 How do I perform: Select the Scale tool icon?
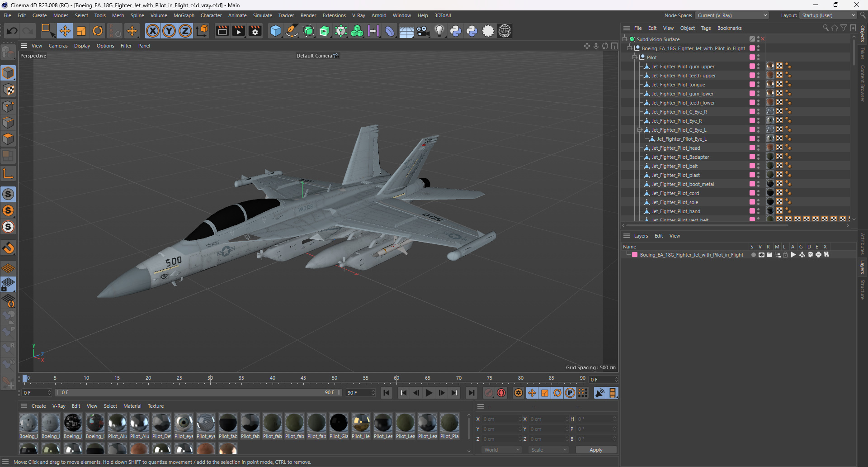pos(81,31)
